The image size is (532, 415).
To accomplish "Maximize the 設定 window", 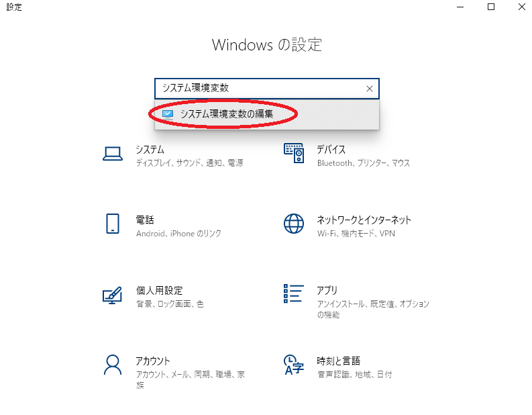I will [491, 7].
